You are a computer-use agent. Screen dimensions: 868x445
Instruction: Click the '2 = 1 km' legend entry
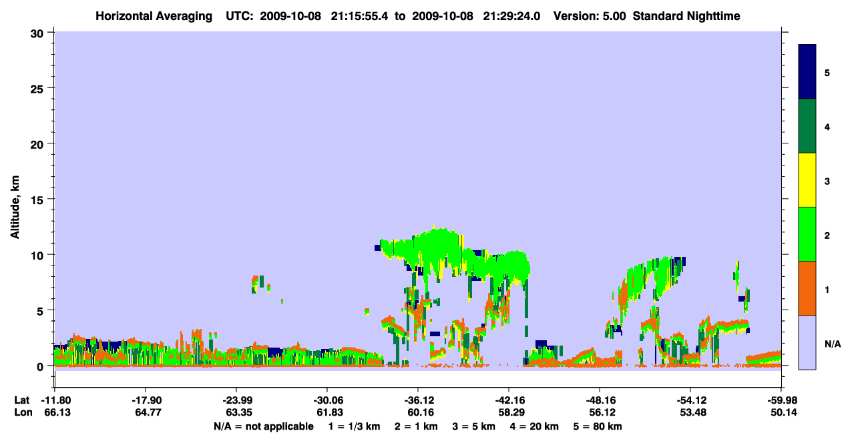415,426
